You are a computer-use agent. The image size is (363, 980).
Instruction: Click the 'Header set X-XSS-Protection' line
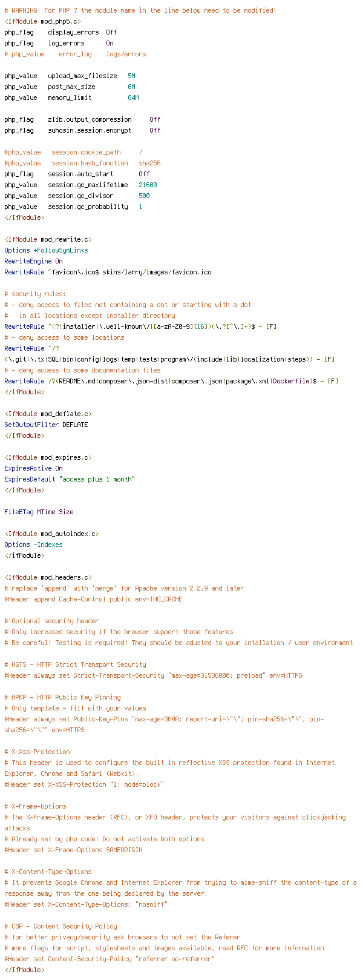84,784
